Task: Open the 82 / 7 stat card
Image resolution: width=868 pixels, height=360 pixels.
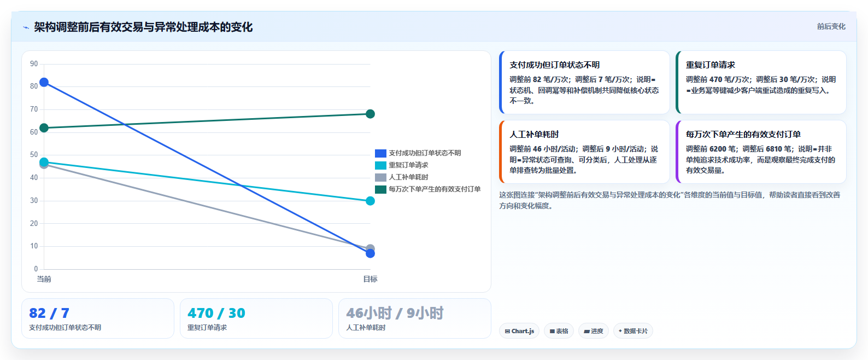Action: pyautogui.click(x=98, y=318)
